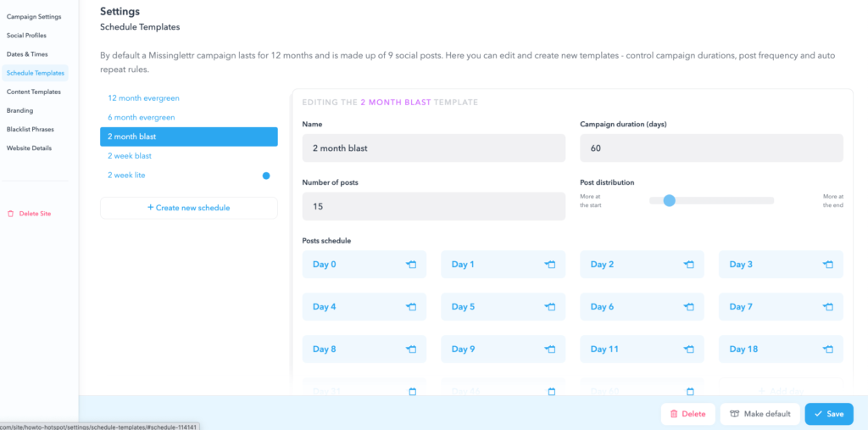Click the calendar icon on Day 5

(550, 307)
